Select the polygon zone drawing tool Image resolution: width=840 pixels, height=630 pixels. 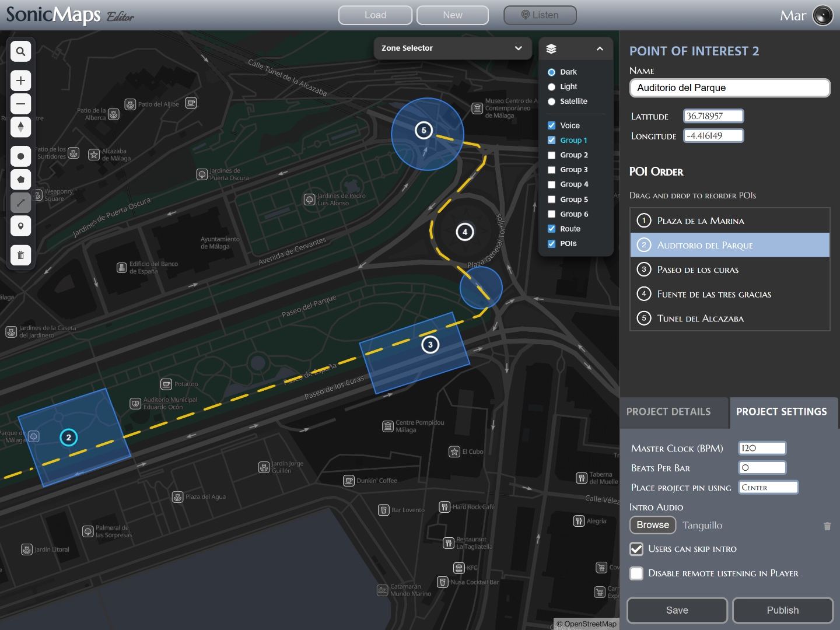[20, 180]
